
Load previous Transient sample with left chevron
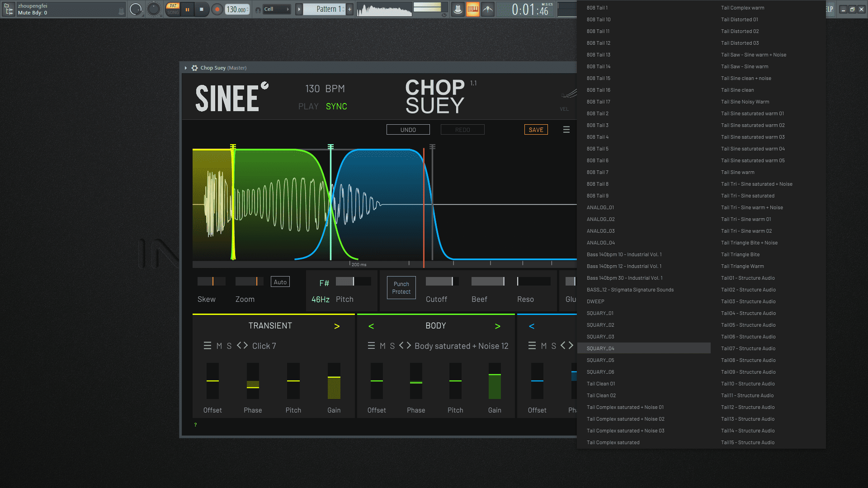239,346
